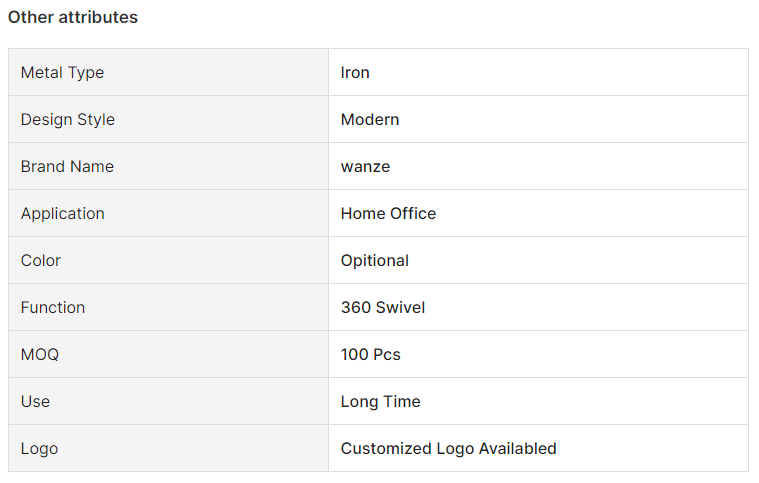This screenshot has width=759, height=483.
Task: Click the '100 Pcs' value
Action: (x=371, y=354)
